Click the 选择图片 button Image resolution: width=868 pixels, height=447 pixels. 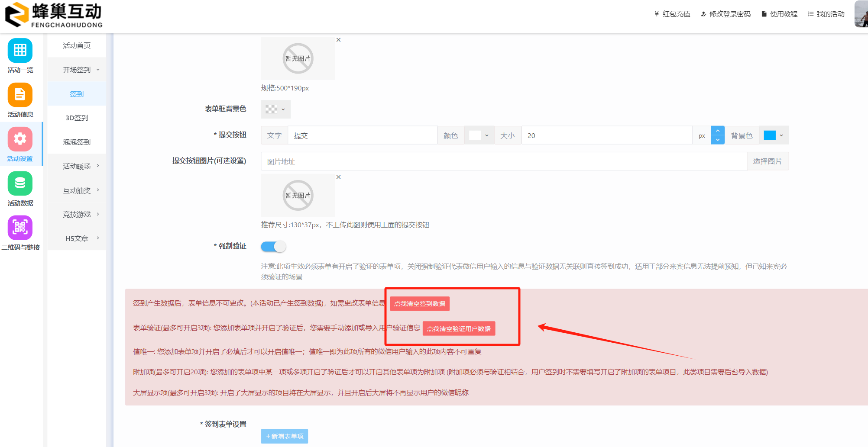[768, 161]
